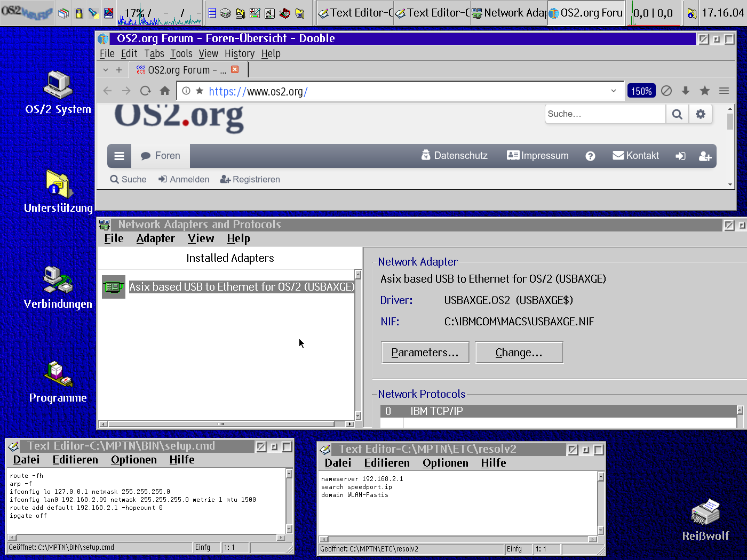This screenshot has height=560, width=747.
Task: Click the Change... button
Action: pyautogui.click(x=519, y=353)
